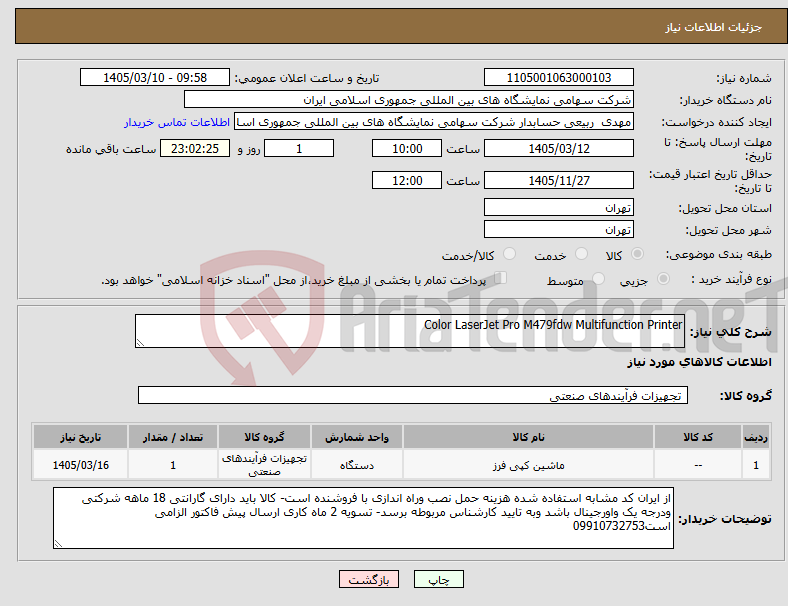The height and width of the screenshot is (606, 788).
Task: Select the جزیی purchase type radio
Action: (x=663, y=279)
